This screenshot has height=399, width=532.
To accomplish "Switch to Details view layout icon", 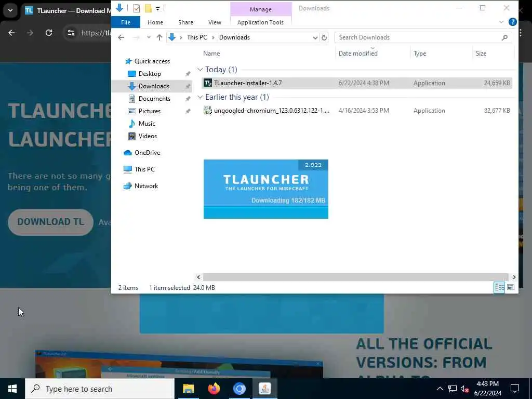I will click(499, 288).
